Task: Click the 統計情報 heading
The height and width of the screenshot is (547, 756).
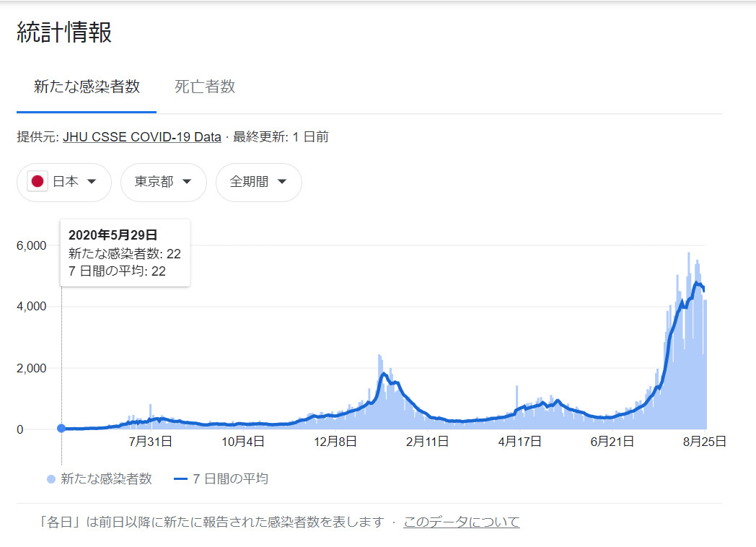Action: tap(64, 32)
